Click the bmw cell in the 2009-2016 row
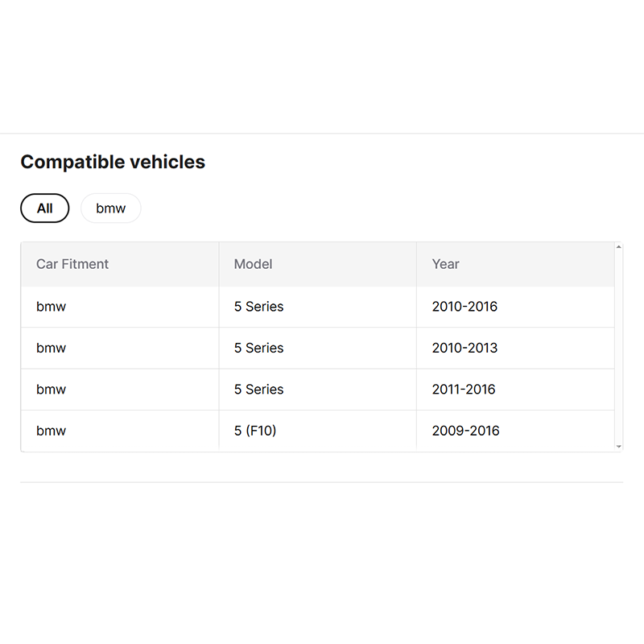Screen dimensions: 644x644 52,431
